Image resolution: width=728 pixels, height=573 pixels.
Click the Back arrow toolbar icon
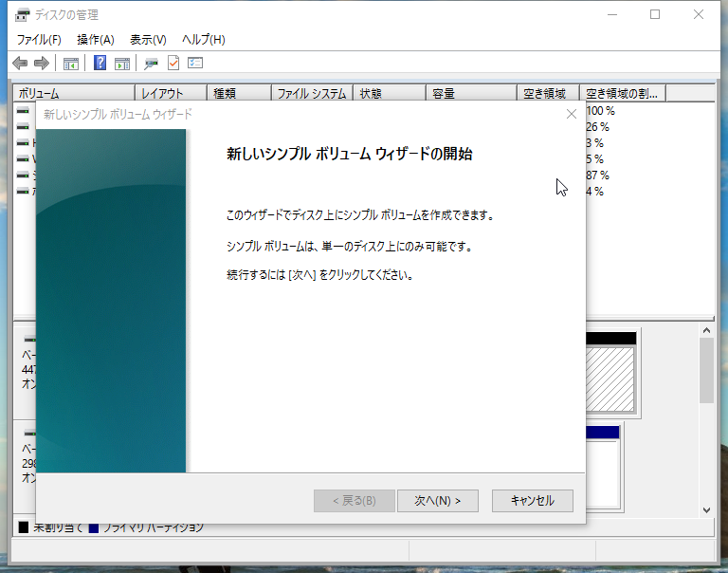(20, 63)
